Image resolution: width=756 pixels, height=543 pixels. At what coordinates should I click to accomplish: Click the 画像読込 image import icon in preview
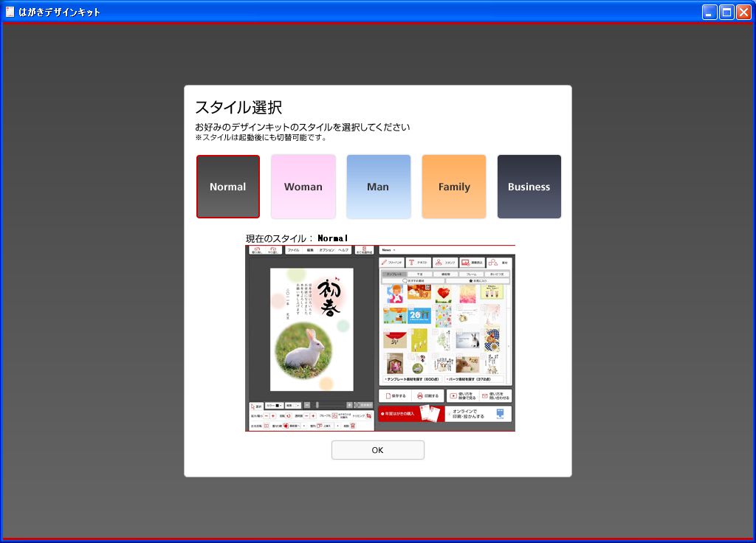point(472,262)
